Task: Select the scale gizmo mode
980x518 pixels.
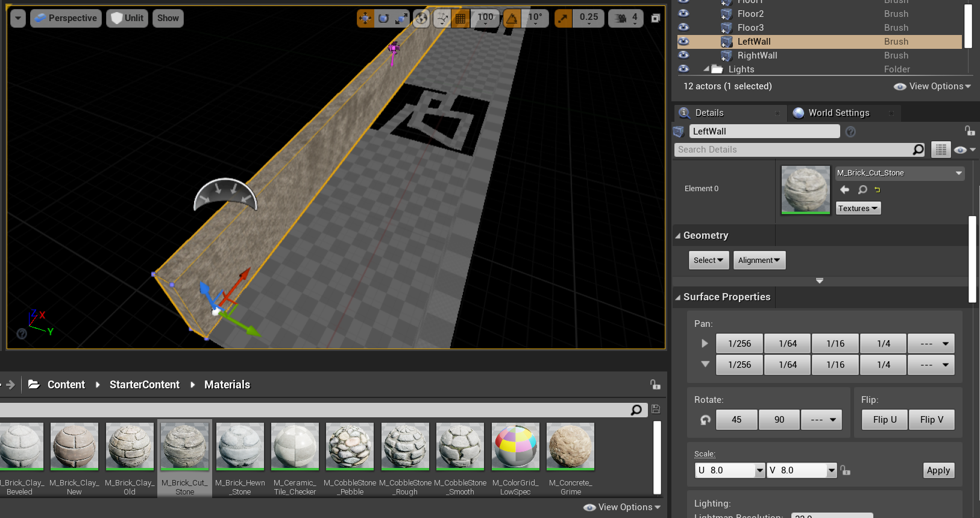Action: point(401,18)
